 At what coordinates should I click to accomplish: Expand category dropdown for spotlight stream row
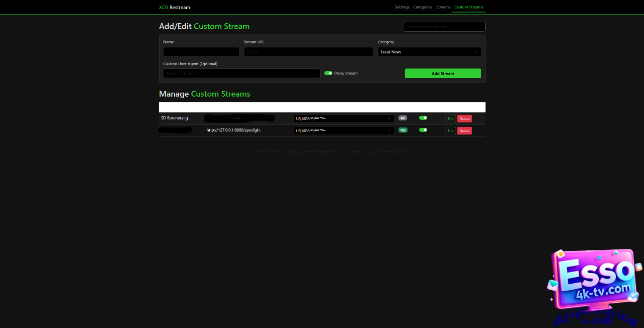pyautogui.click(x=344, y=130)
